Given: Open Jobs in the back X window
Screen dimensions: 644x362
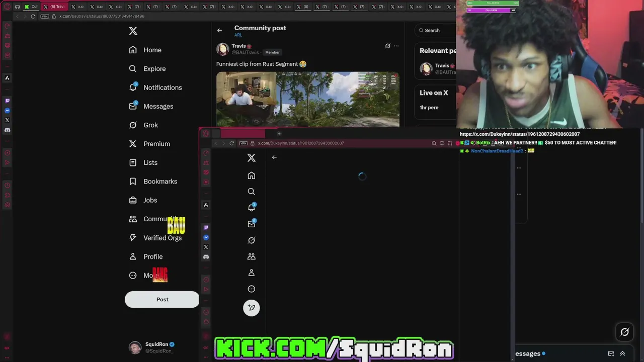Looking at the screenshot, I should point(143,200).
